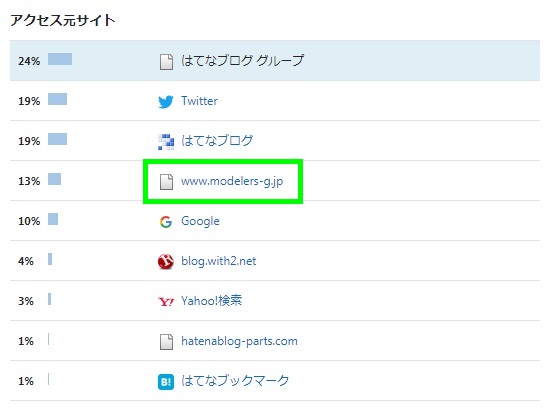Click the Google G logo icon

tap(166, 222)
